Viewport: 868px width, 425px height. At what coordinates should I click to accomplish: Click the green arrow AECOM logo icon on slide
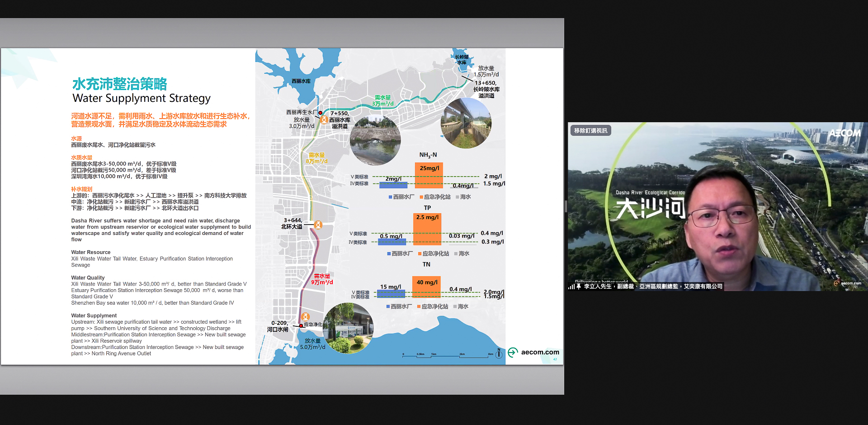pyautogui.click(x=513, y=352)
